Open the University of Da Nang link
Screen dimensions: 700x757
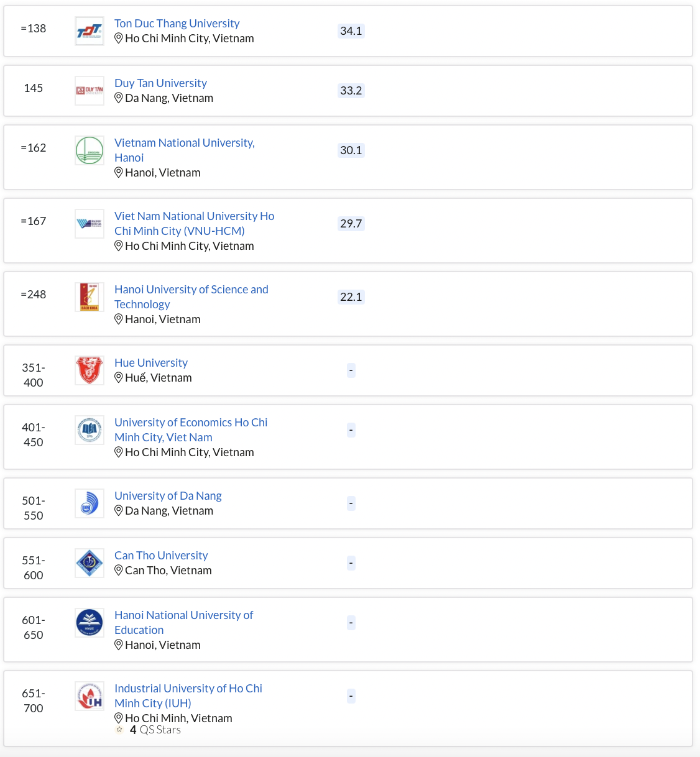click(168, 496)
